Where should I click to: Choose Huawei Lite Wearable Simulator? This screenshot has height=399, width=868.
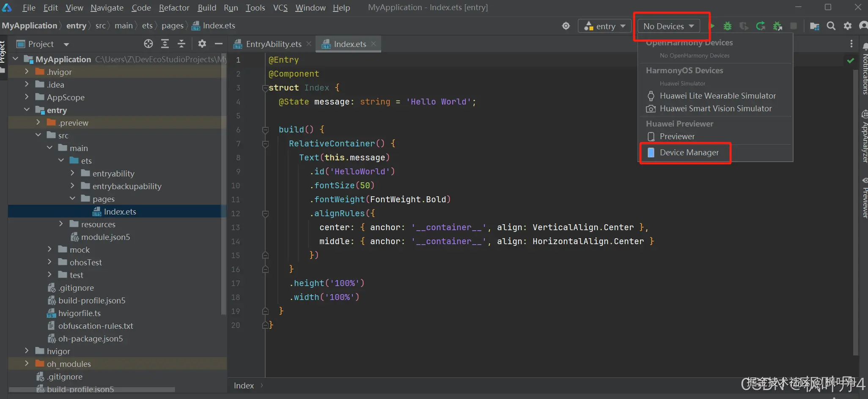[x=717, y=96]
